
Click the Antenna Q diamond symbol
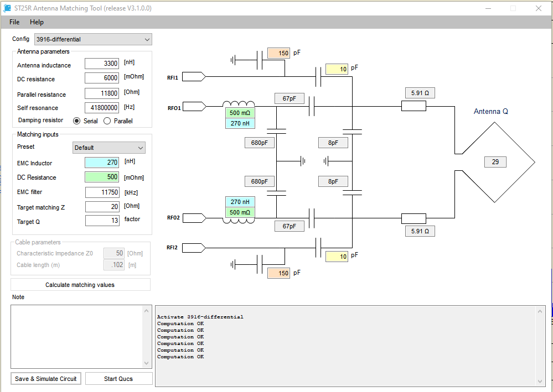[x=494, y=163]
